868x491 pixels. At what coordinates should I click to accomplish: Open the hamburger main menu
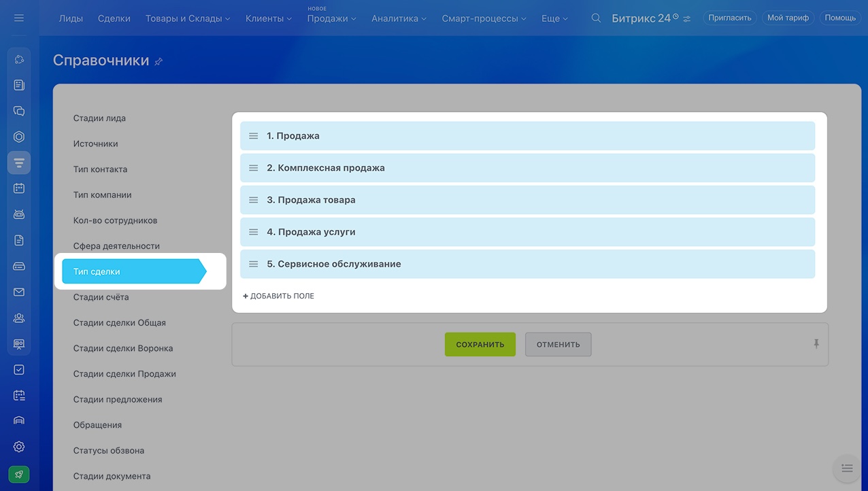[x=19, y=18]
